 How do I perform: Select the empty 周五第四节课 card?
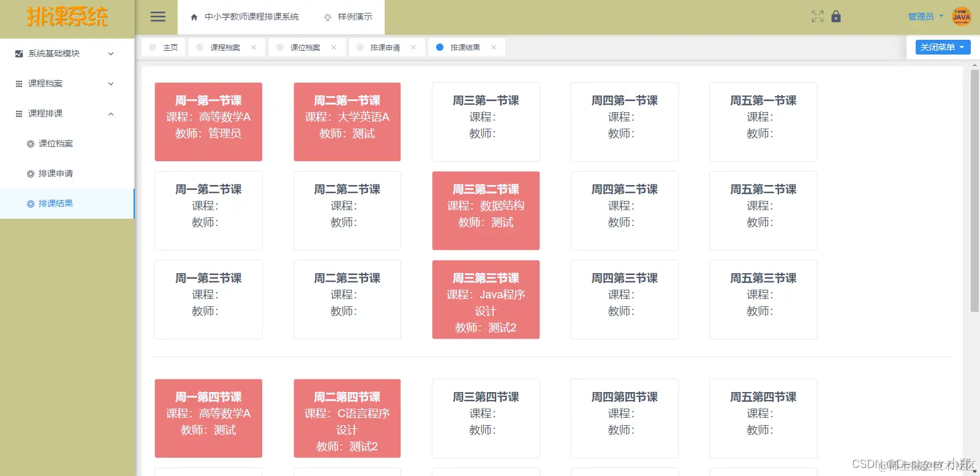click(763, 418)
